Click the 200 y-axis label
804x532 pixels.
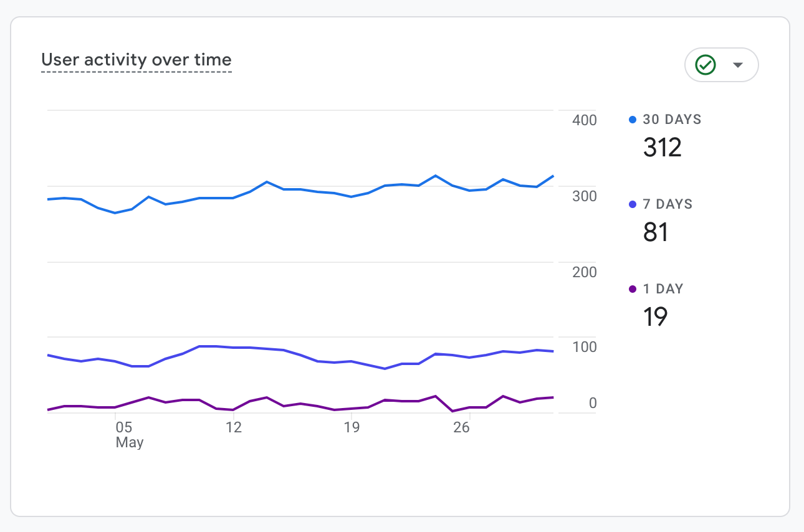[x=584, y=272]
